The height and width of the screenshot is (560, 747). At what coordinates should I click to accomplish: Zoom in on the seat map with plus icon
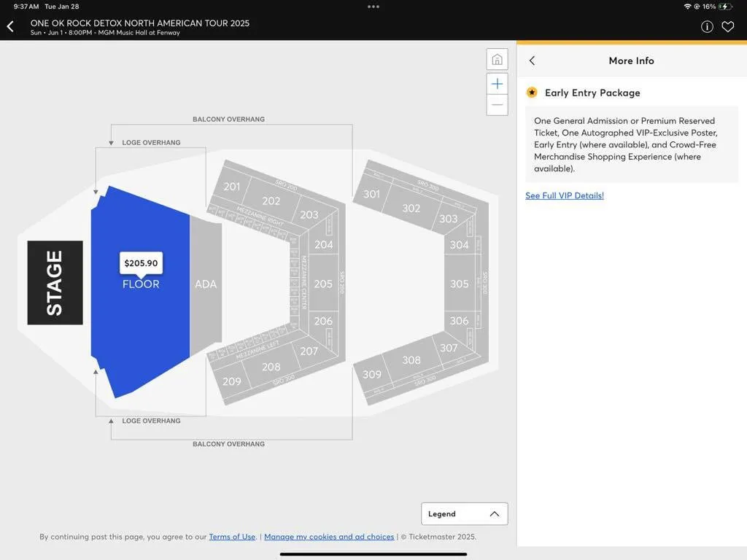tap(497, 83)
